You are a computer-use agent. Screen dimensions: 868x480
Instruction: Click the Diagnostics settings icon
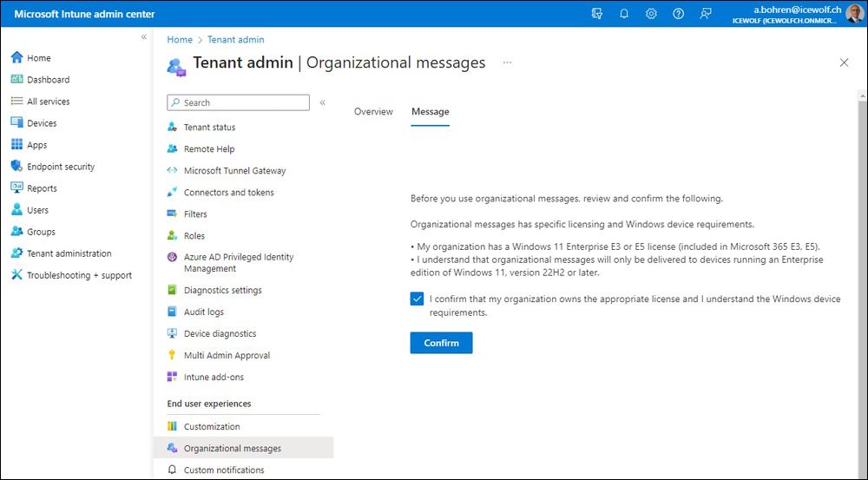tap(172, 290)
